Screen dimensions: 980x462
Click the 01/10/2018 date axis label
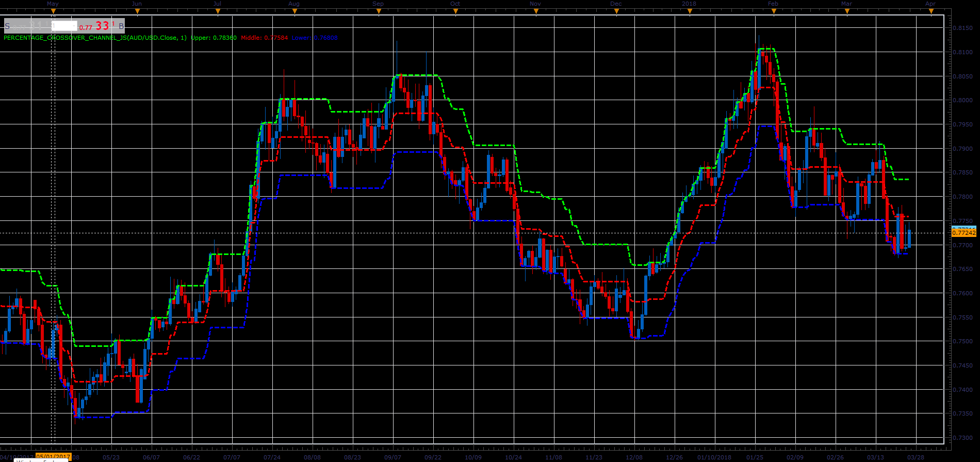(714, 457)
